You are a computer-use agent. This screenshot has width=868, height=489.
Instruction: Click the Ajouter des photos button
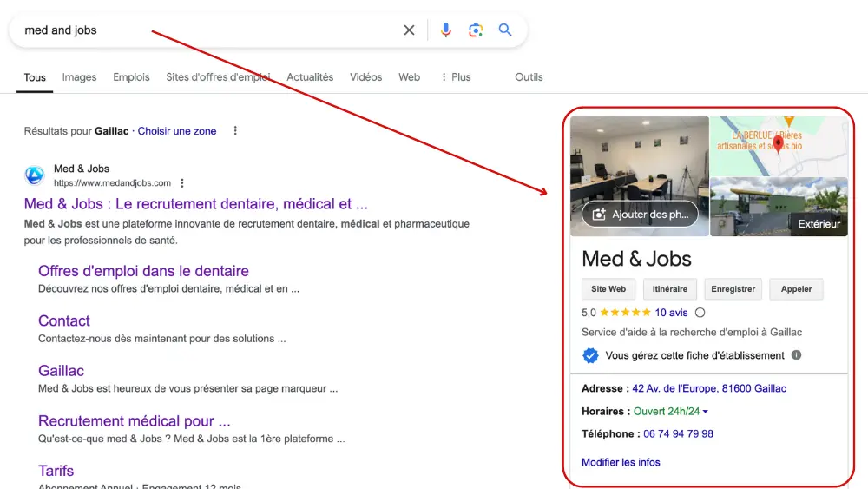(x=640, y=215)
